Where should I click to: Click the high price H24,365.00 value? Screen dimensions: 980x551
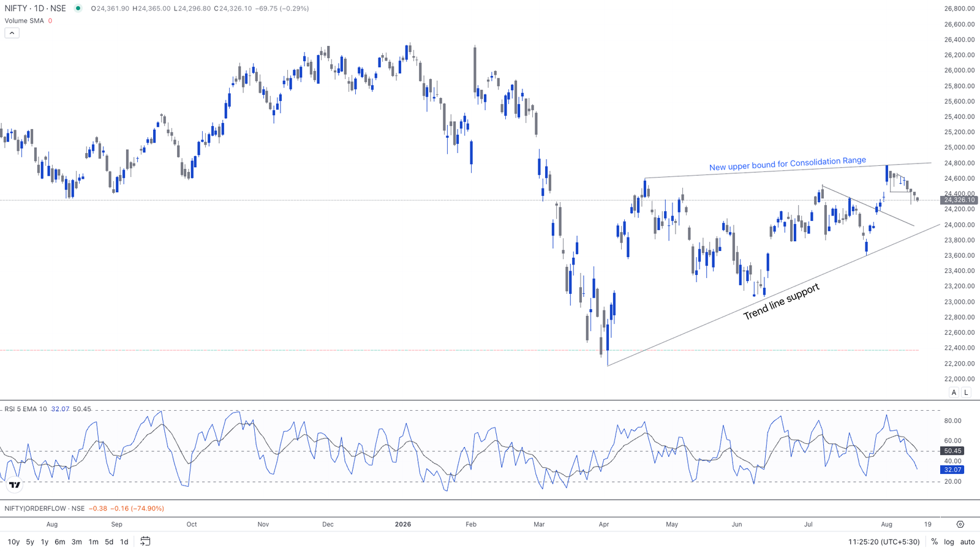pos(152,9)
